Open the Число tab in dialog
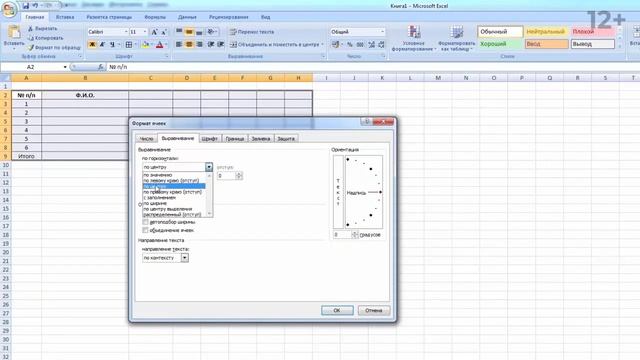Screen dimensions: 640x360 tap(146, 139)
